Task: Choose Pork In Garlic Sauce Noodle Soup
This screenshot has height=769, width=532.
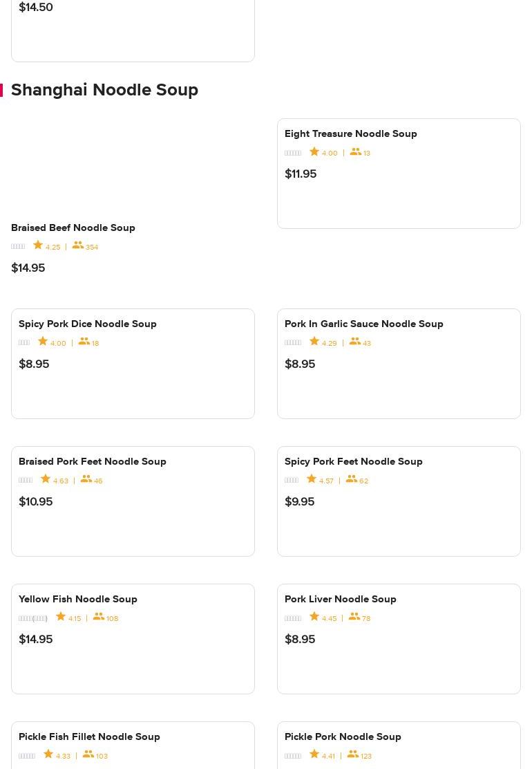Action: (x=363, y=324)
